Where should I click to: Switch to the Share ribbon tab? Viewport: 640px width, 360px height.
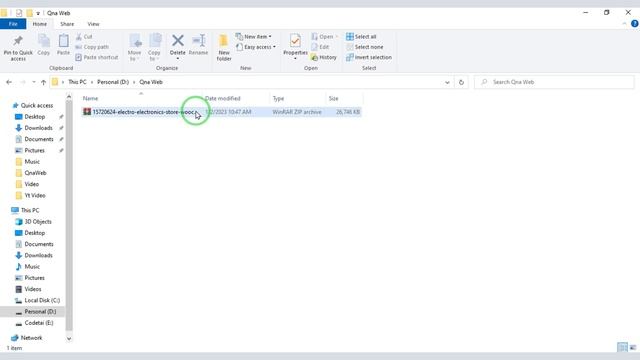(67, 24)
